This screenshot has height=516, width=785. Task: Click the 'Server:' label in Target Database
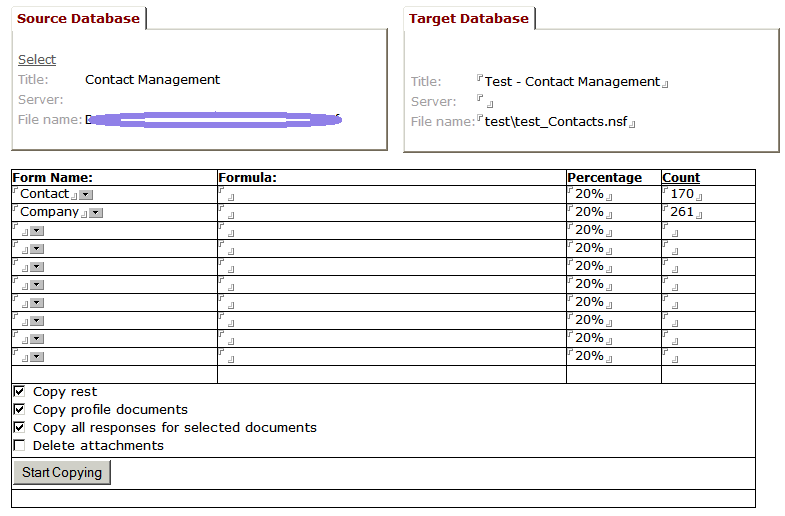click(x=434, y=102)
